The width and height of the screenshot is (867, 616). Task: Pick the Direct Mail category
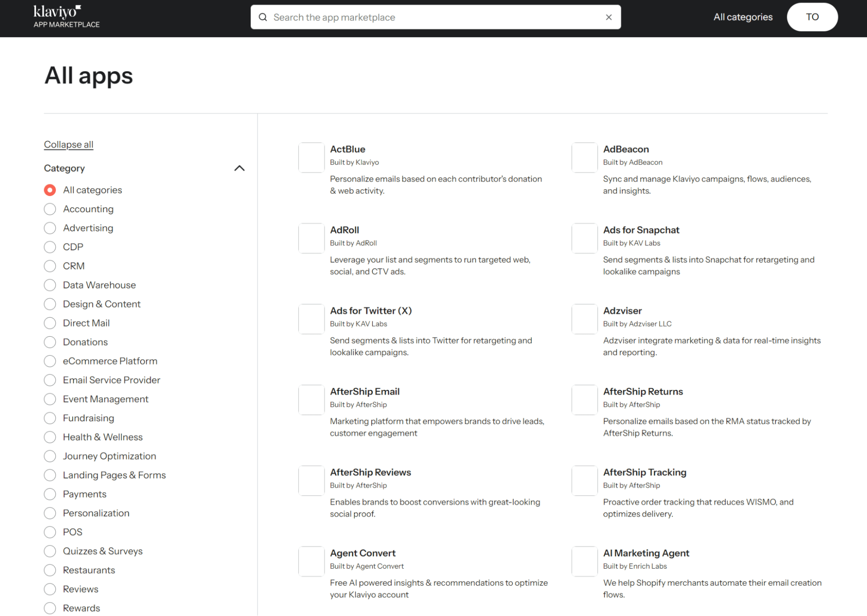point(50,323)
